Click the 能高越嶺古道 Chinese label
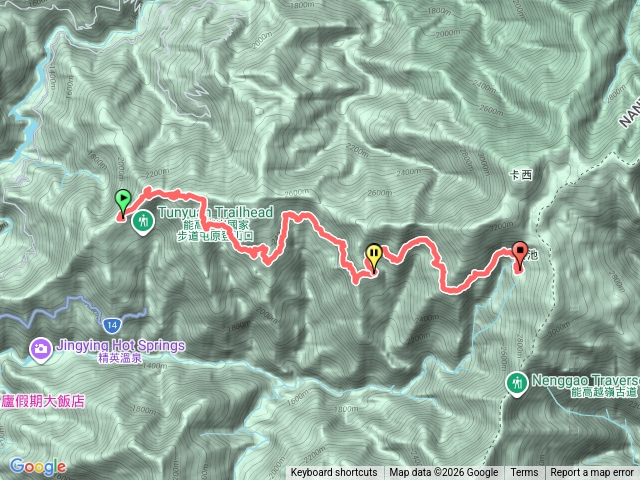 604,393
